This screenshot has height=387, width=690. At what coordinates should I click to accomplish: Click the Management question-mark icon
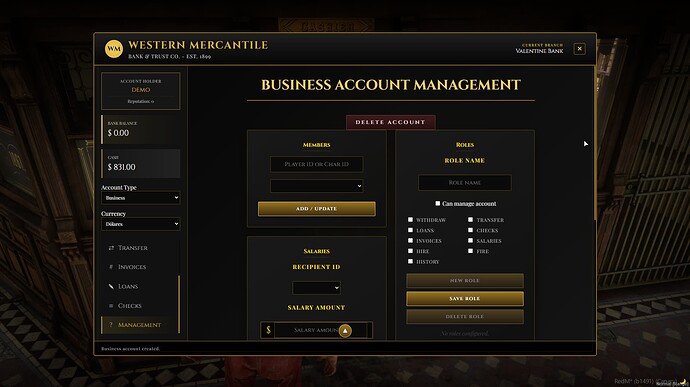(111, 325)
